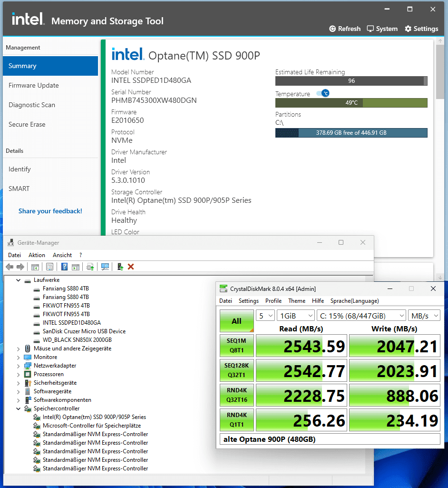Click the Mäuse und andere Zeigegeräte mouse icon
The image size is (448, 488).
(x=28, y=349)
